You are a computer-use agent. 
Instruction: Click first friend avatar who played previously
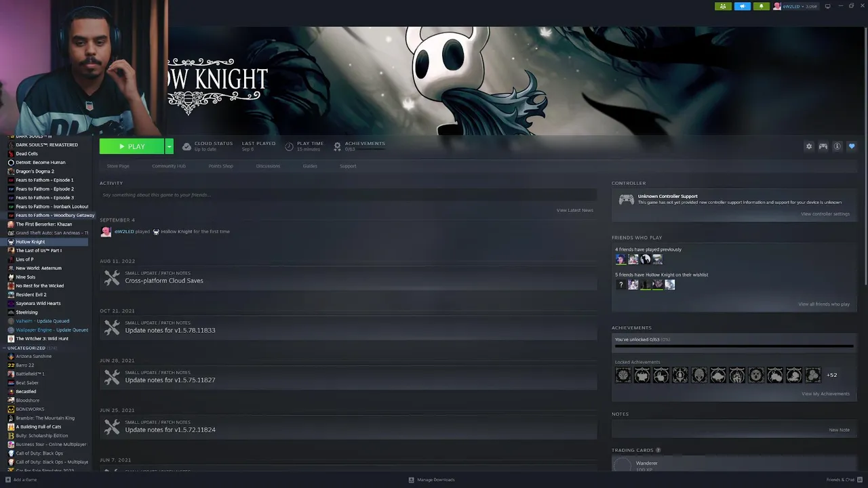point(620,259)
